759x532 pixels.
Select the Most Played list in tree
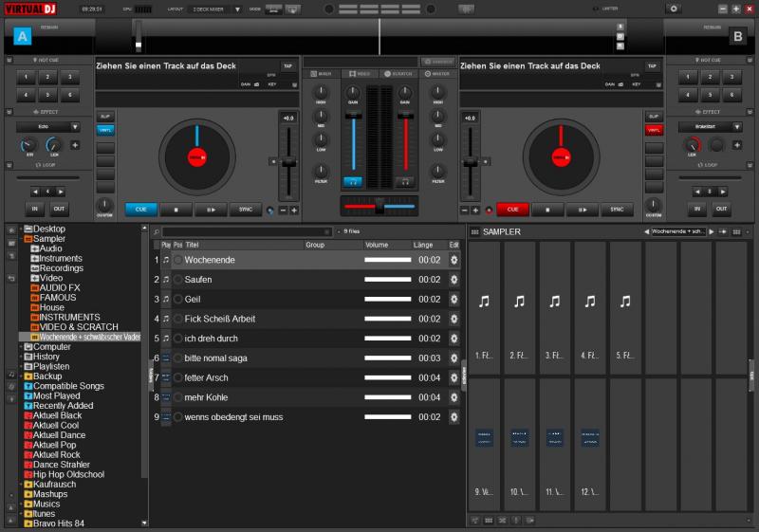tap(56, 395)
